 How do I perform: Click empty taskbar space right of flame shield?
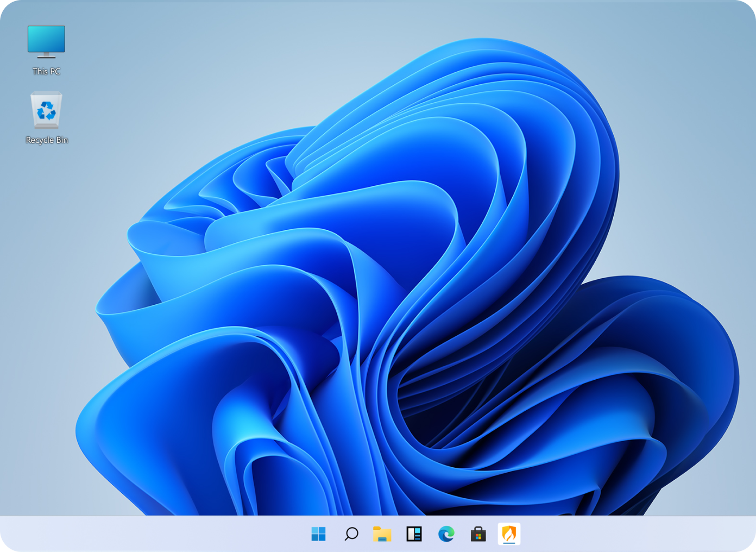(625, 534)
